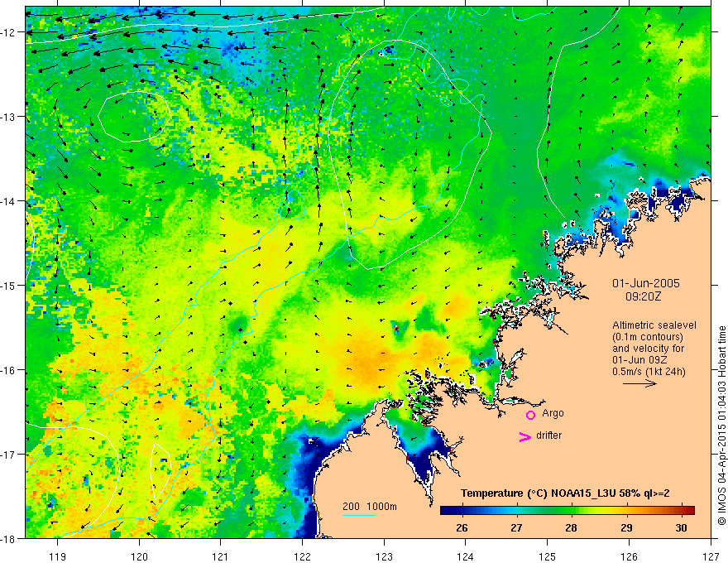Click the IMOS copyright timestamp text

tap(721, 426)
